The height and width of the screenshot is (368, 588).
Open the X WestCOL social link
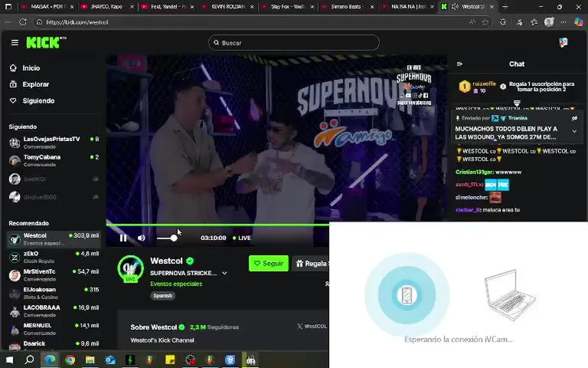click(x=312, y=326)
